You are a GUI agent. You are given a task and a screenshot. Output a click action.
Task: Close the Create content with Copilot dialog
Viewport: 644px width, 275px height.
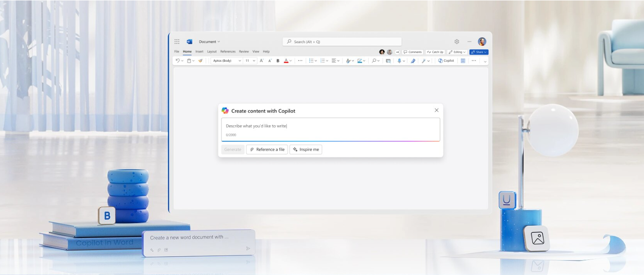[x=437, y=110]
